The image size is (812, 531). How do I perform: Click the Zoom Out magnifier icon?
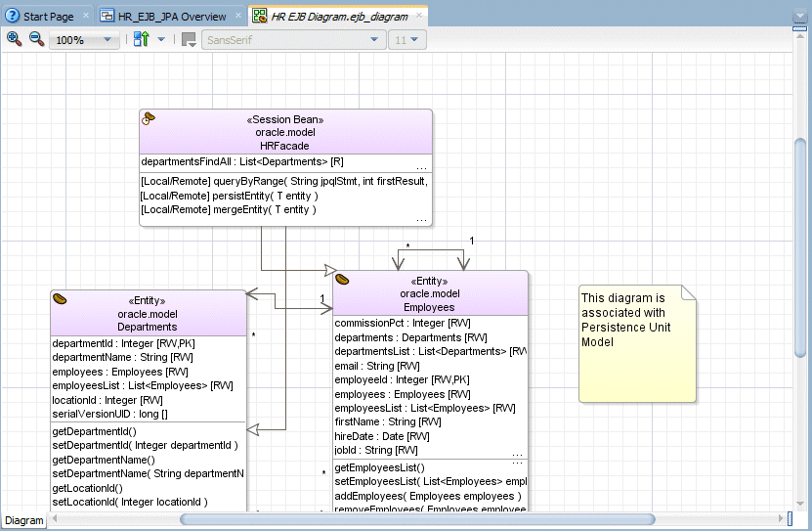pos(36,39)
